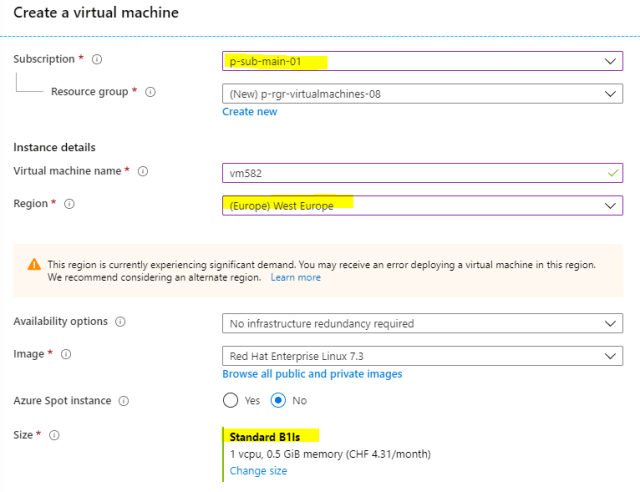The height and width of the screenshot is (492, 640).
Task: Click Learn more in the demand warning
Action: [x=295, y=277]
